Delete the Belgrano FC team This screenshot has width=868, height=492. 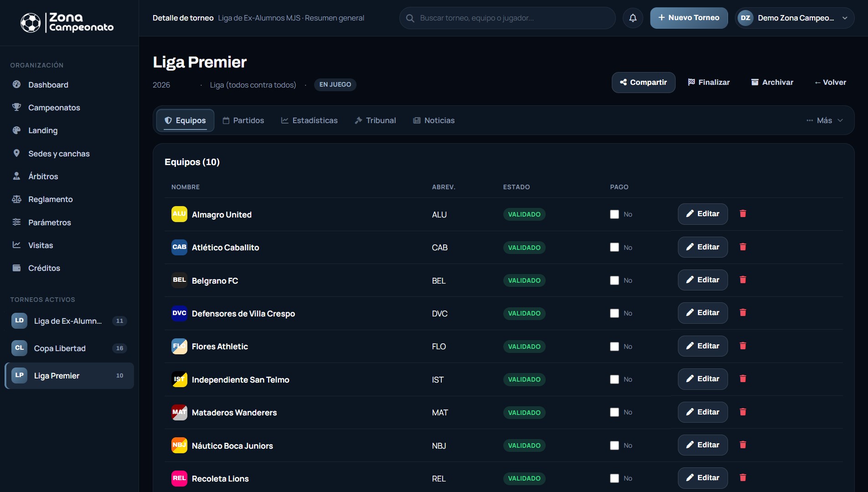743,280
